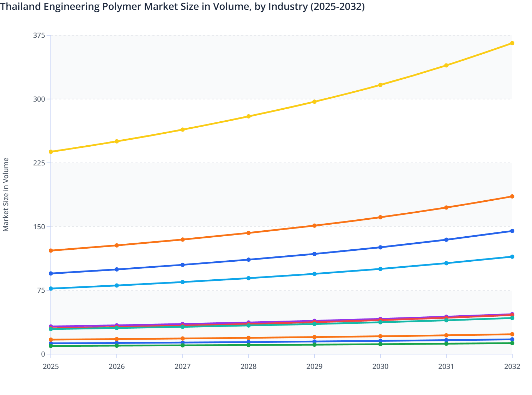Click the 2025 label on the x-axis
The width and height of the screenshot is (532, 395).
click(50, 367)
